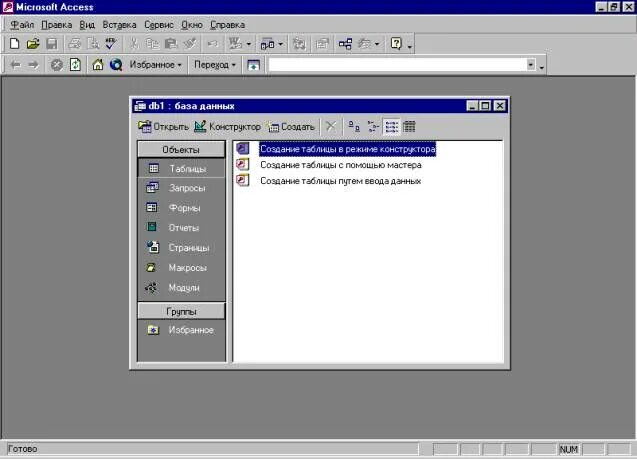The height and width of the screenshot is (459, 637).
Task: Toggle the List view button
Action: [391, 126]
